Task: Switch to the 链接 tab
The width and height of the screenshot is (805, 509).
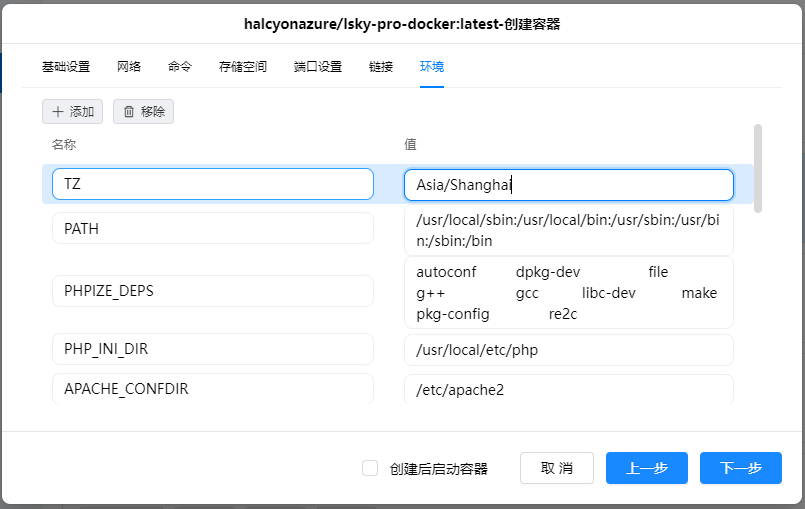Action: (x=381, y=67)
